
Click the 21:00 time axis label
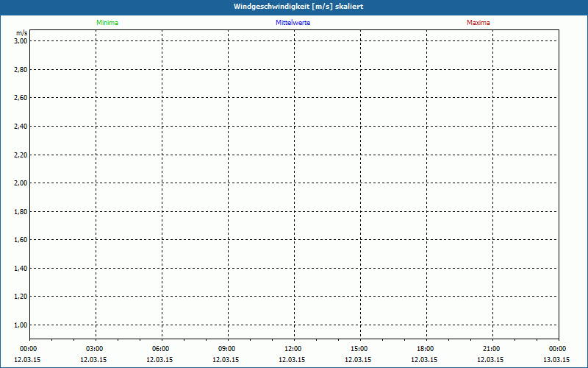point(491,349)
